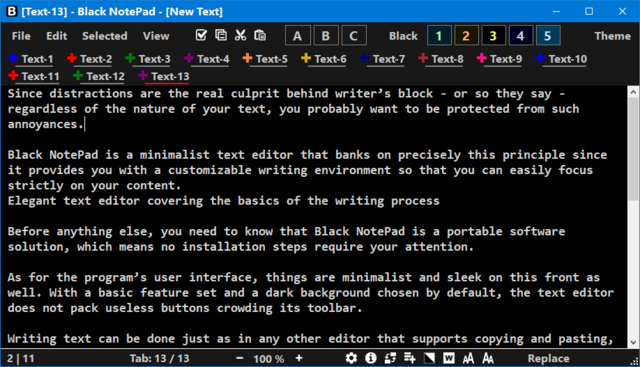
Task: Click the add-lines plus icon in status bar
Action: coord(410,358)
